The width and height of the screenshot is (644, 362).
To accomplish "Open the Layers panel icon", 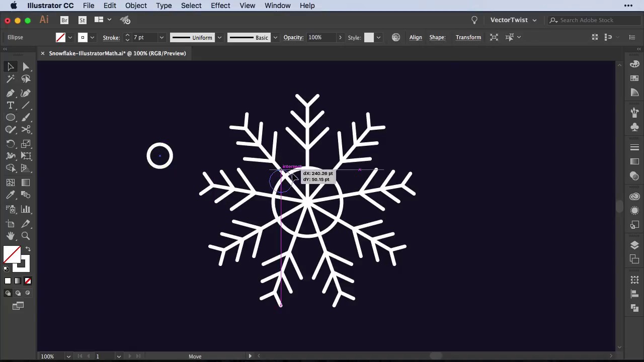I will (x=634, y=245).
